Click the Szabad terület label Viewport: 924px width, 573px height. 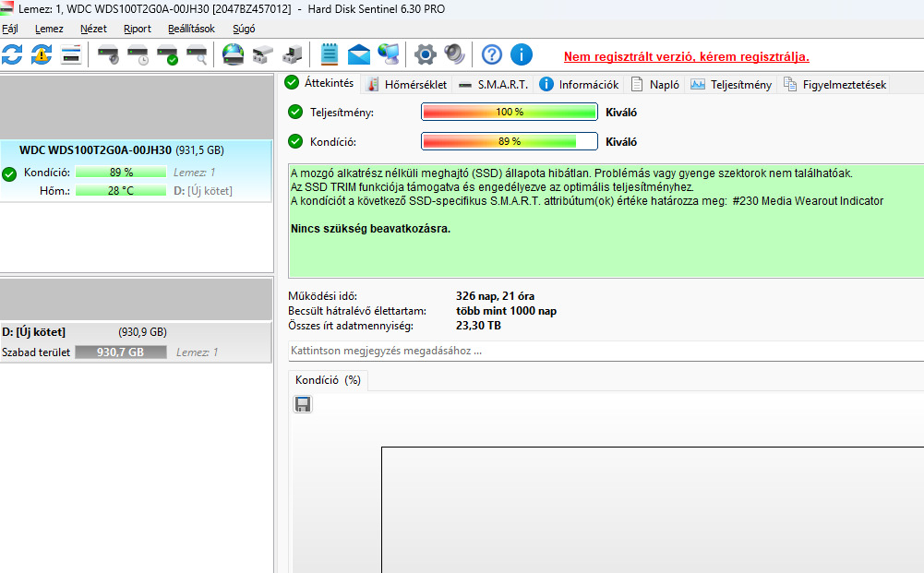pos(36,352)
